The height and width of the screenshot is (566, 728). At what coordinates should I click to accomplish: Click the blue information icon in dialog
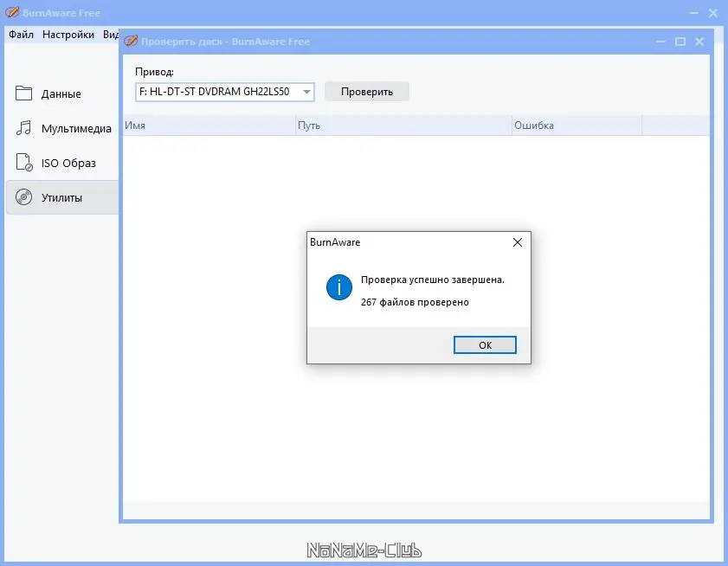pyautogui.click(x=339, y=287)
